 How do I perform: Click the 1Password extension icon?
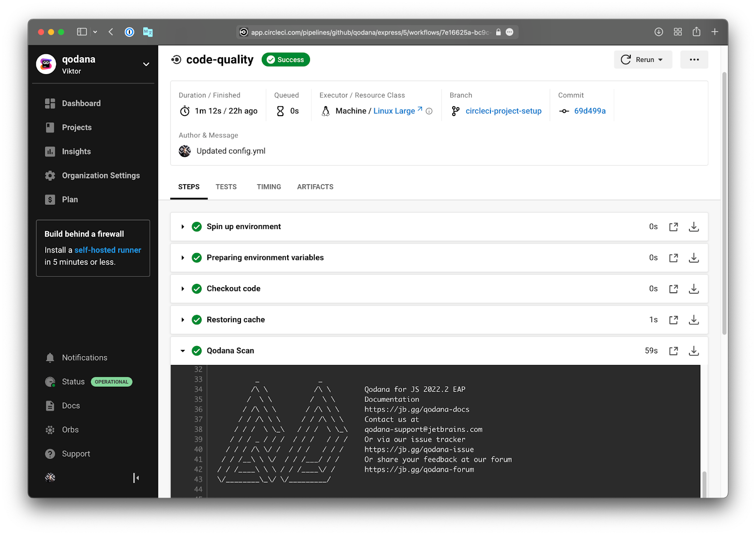[129, 32]
